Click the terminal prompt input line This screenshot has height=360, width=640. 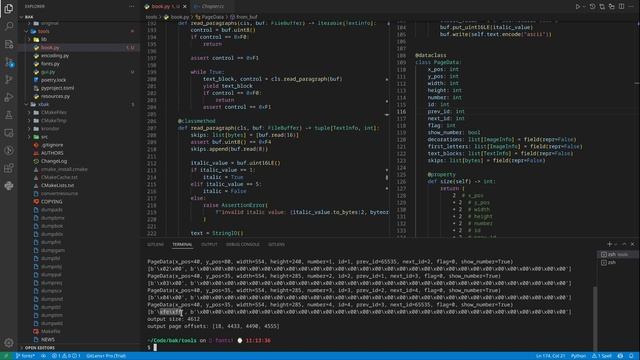coord(369,348)
